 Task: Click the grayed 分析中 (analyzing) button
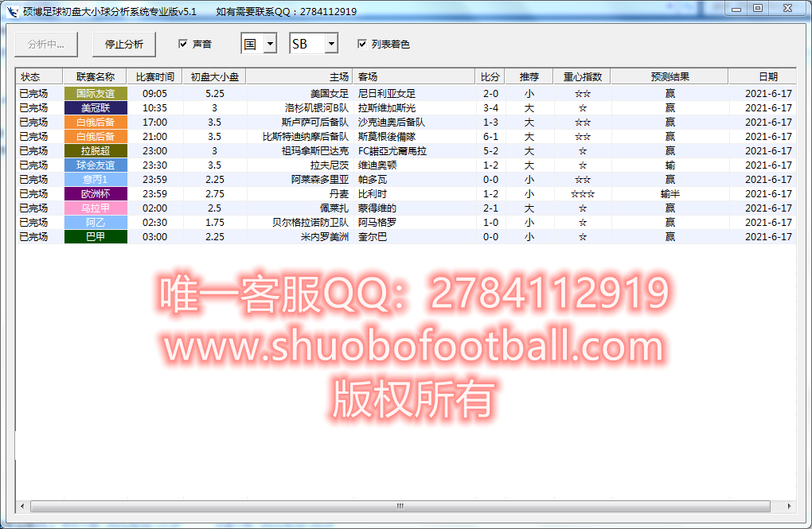[x=45, y=45]
